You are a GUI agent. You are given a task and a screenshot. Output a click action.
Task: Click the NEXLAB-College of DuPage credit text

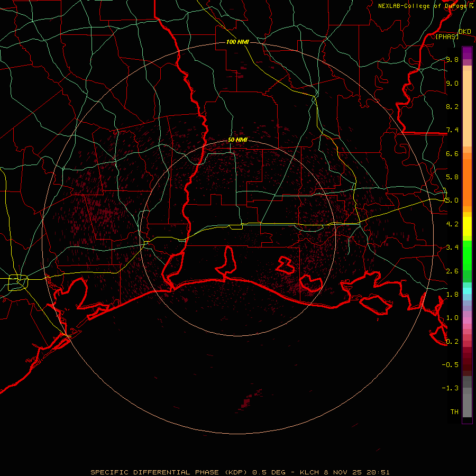(424, 6)
